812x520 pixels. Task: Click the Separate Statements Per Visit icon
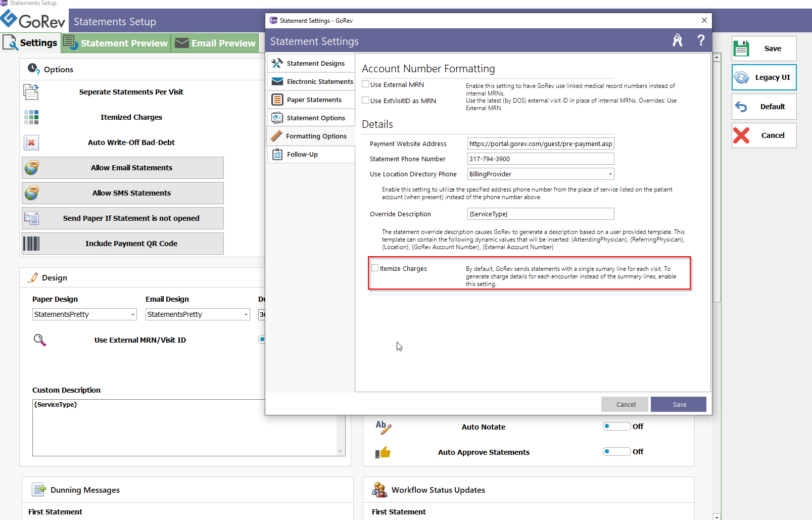tap(31, 92)
